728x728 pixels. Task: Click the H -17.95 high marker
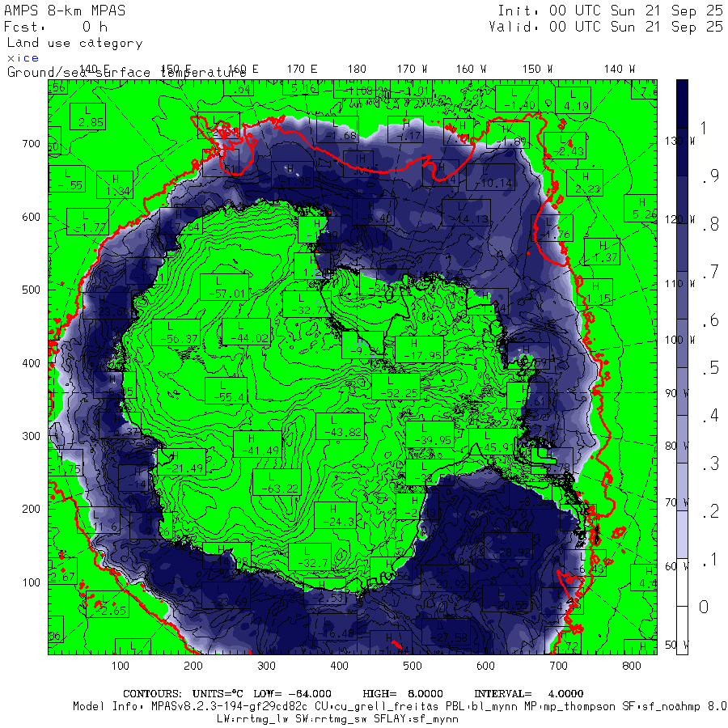click(419, 348)
